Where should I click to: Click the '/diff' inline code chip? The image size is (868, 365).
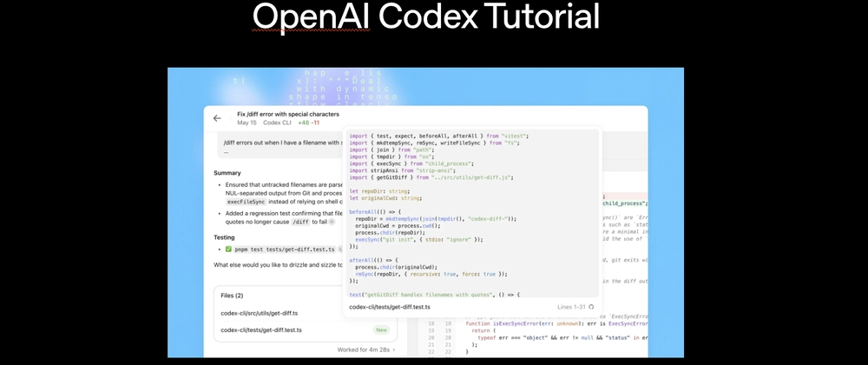pos(300,222)
